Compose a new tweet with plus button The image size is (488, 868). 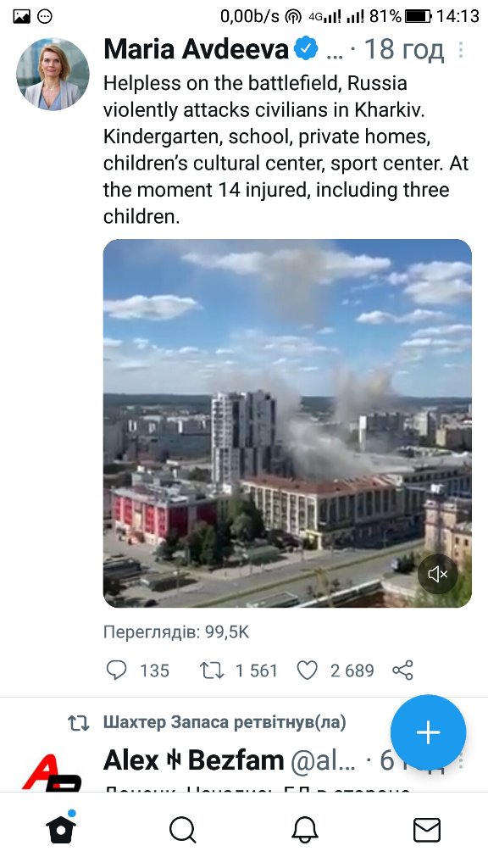pyautogui.click(x=428, y=732)
